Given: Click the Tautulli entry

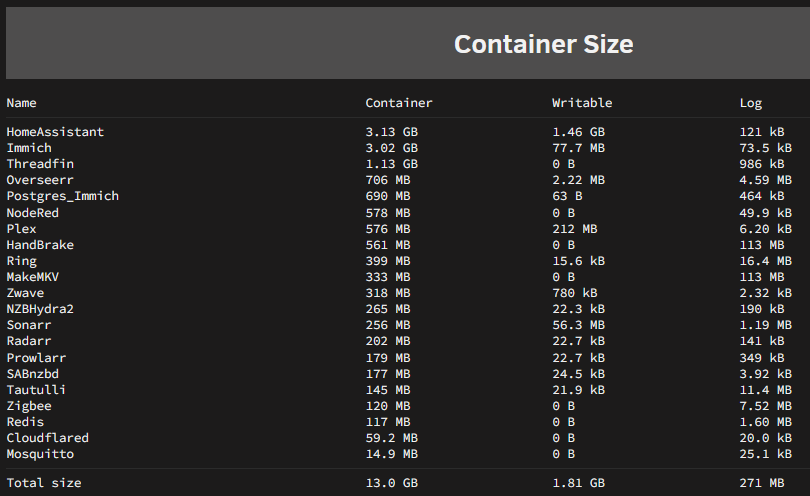Looking at the screenshot, I should [36, 390].
